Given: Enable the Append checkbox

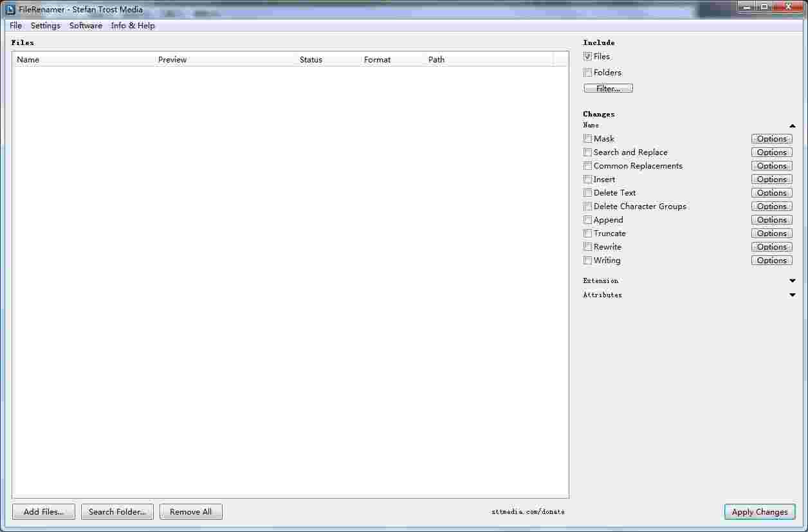Looking at the screenshot, I should [x=587, y=220].
